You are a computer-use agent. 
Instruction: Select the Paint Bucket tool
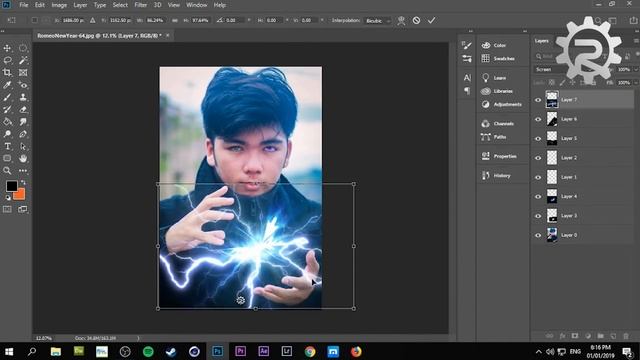[7, 122]
